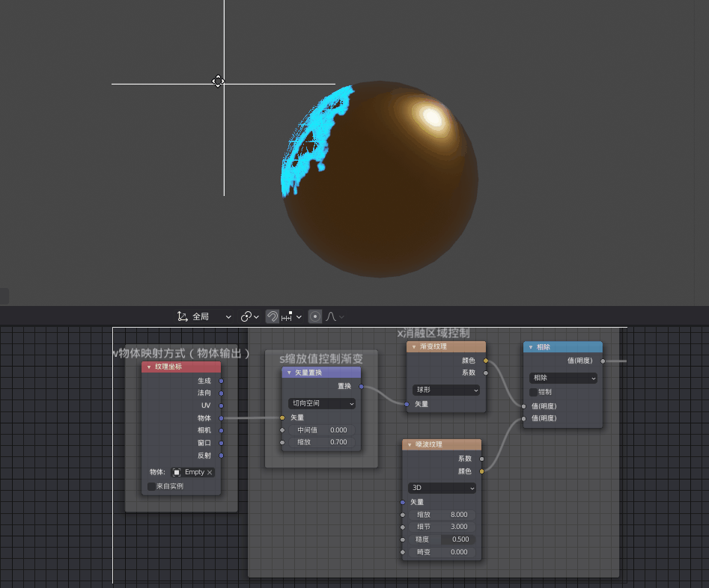The height and width of the screenshot is (588, 709).
Task: Click the 缩放 8.000 field
Action: 442,515
